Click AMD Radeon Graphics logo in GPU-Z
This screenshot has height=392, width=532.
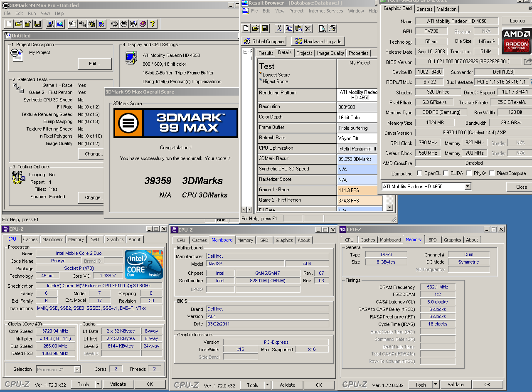coord(517,41)
